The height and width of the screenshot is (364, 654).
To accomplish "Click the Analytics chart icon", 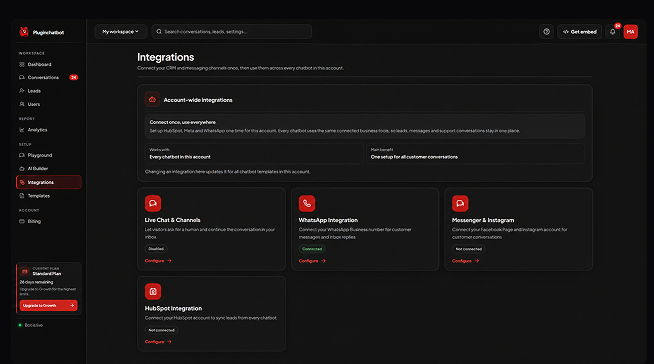I will coord(22,130).
